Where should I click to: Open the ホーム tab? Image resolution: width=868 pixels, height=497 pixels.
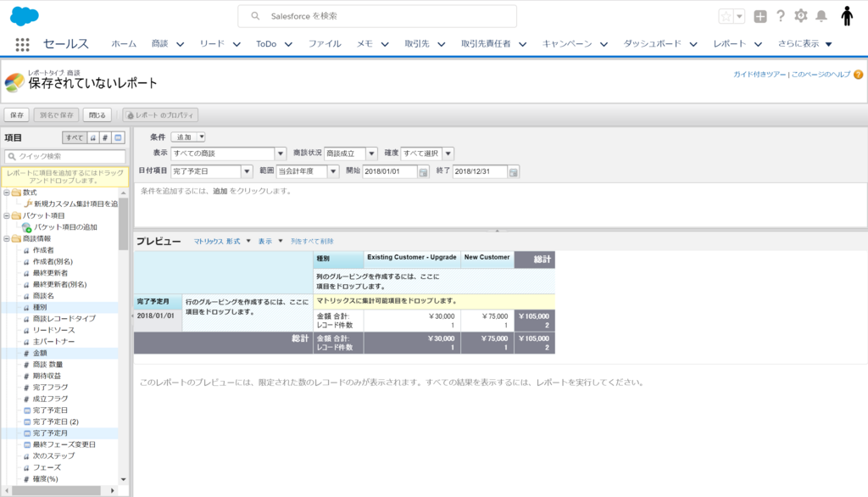[x=124, y=44]
